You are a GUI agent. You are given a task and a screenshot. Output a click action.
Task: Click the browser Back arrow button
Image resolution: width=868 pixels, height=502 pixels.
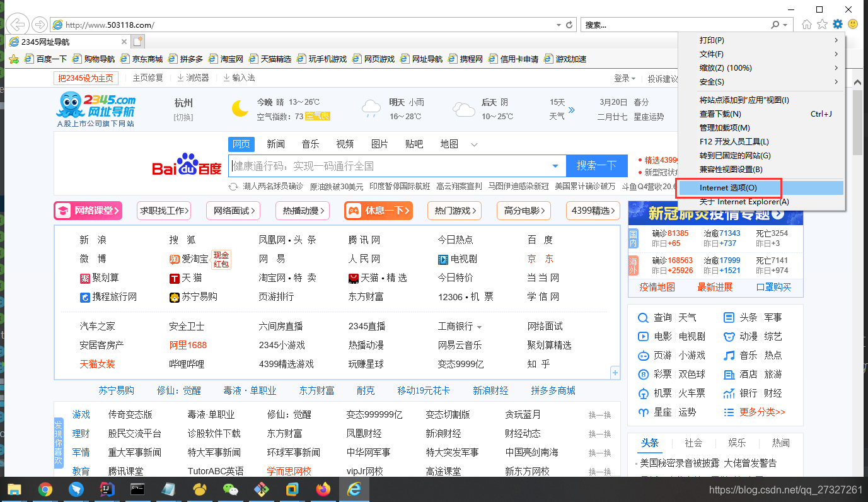point(18,25)
